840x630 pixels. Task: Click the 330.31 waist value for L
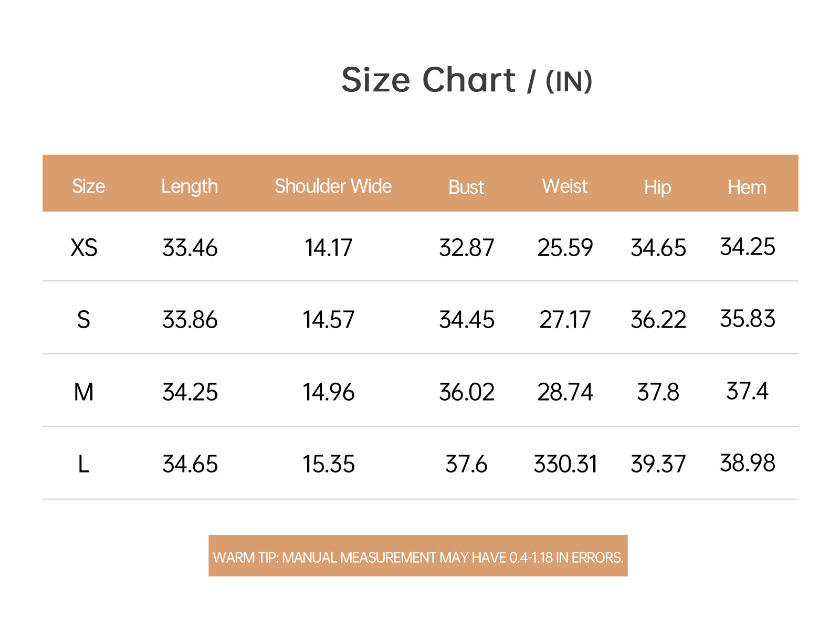click(x=565, y=464)
